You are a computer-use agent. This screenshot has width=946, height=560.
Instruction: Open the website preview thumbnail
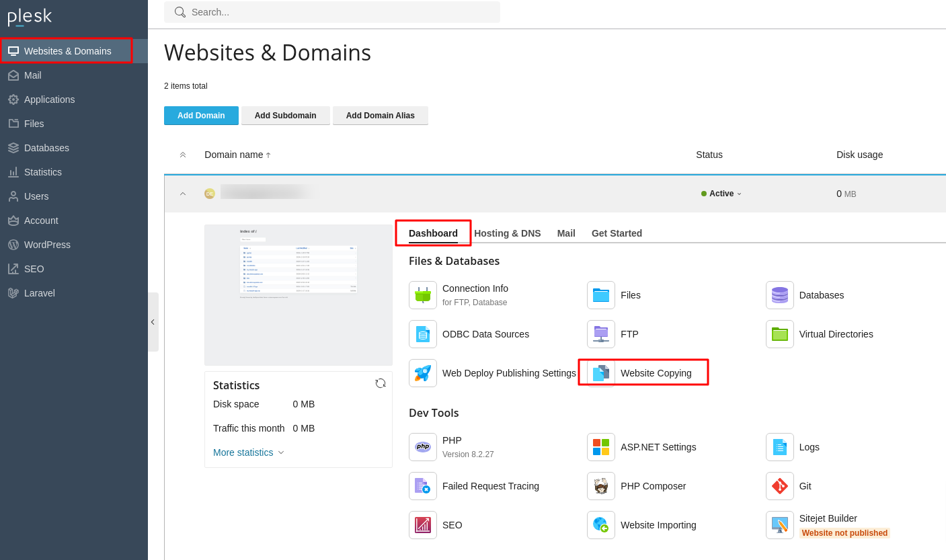[x=299, y=295]
